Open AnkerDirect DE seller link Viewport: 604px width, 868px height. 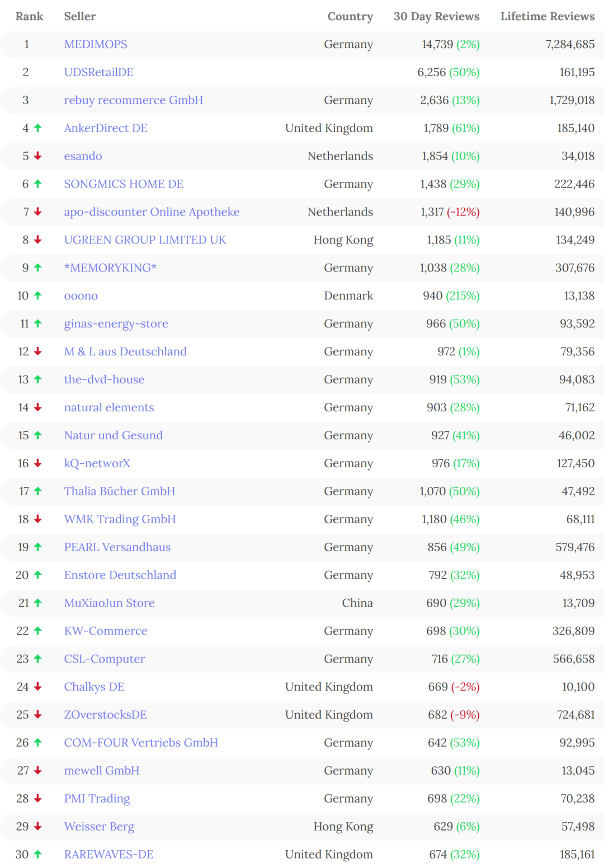(106, 128)
